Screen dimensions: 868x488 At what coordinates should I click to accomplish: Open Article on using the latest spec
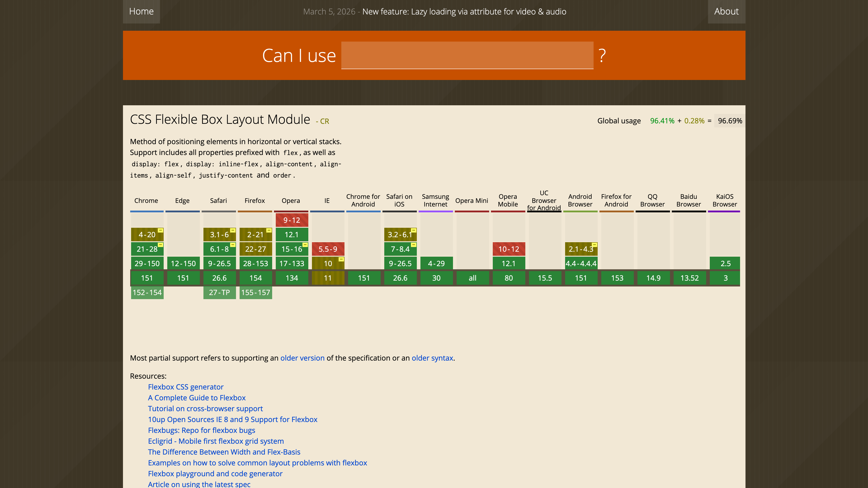point(199,484)
